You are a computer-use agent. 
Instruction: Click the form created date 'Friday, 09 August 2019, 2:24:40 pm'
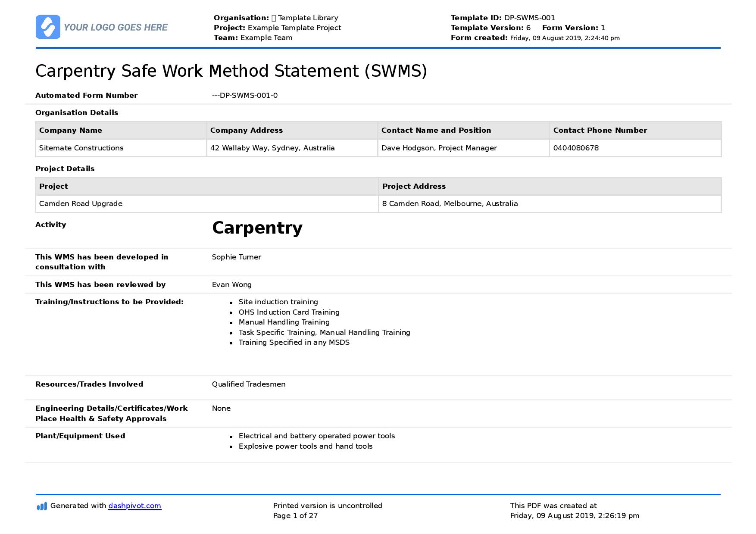[x=565, y=38]
